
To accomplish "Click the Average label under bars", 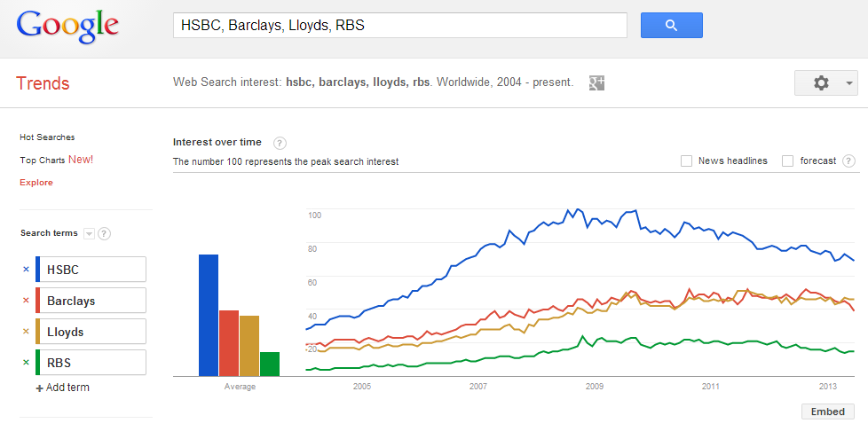I will click(240, 387).
